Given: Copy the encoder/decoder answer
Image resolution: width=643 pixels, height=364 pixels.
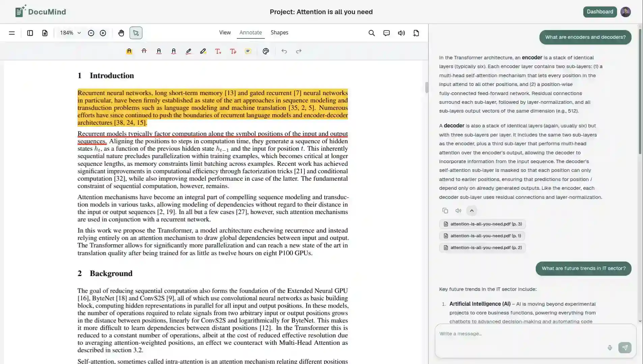Looking at the screenshot, I should click(445, 211).
